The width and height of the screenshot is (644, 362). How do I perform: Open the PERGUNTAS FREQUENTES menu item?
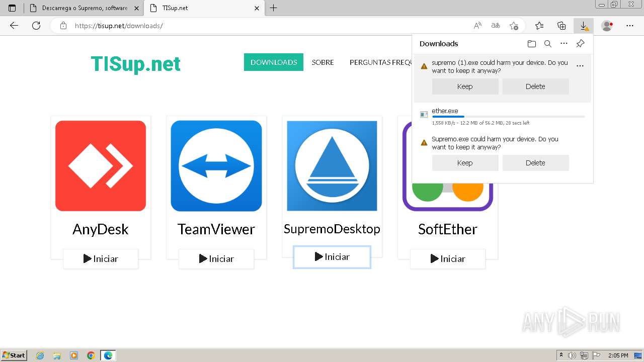381,62
